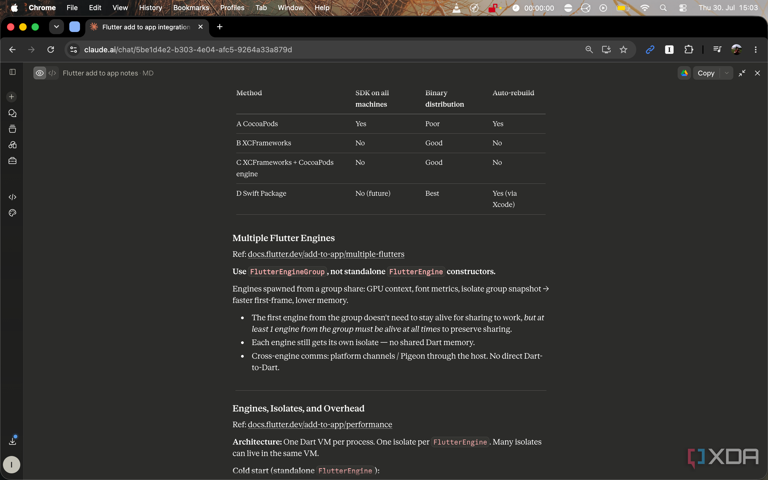Start a new chat with plus icon
768x480 pixels.
pyautogui.click(x=12, y=97)
